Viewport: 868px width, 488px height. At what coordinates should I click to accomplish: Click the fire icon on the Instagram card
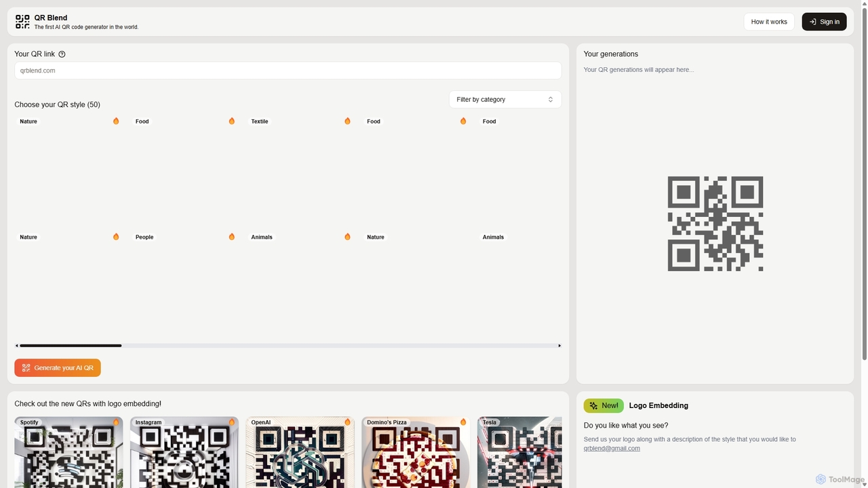231,422
